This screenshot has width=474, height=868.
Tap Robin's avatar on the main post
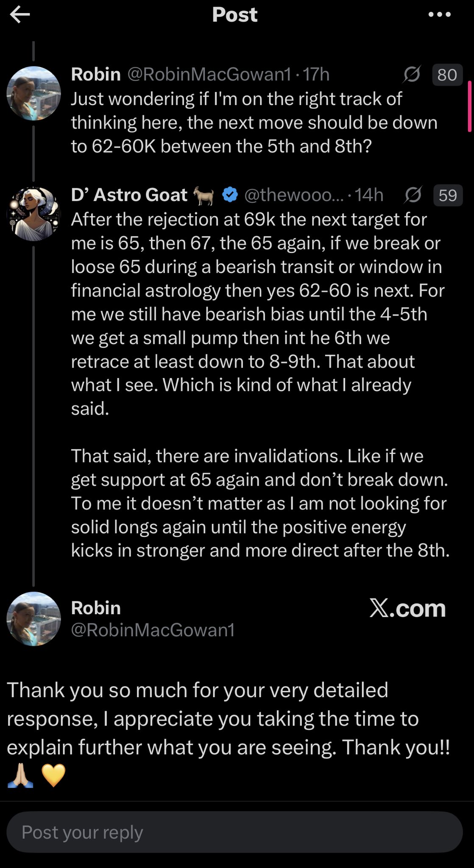[x=33, y=619]
